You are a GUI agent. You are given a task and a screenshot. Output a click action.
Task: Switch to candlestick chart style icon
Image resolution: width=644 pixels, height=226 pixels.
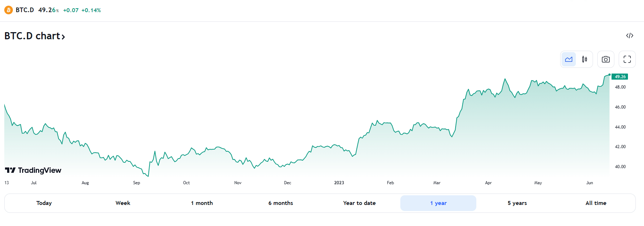tap(584, 59)
